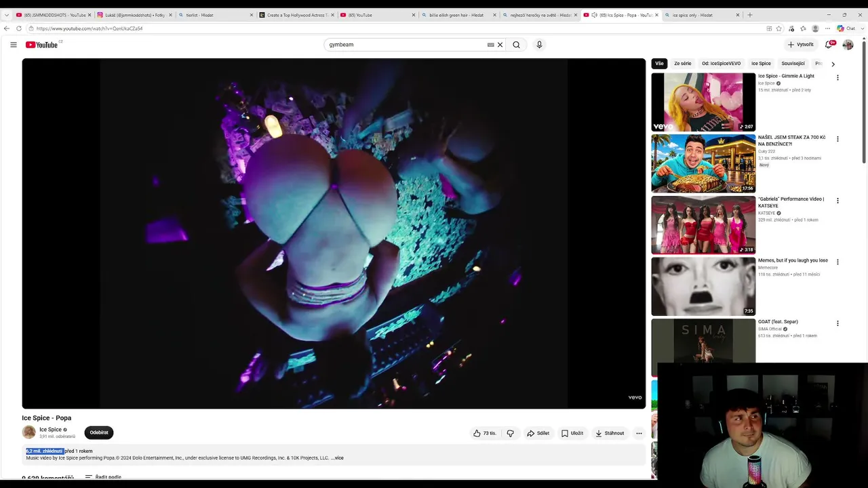Screen dimensions: 868x488
Task: Switch to the tierlist - Hledat tab
Action: point(216,15)
